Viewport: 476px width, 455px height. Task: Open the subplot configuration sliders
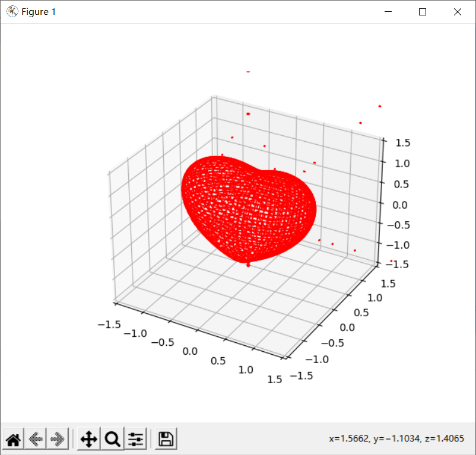point(135,438)
